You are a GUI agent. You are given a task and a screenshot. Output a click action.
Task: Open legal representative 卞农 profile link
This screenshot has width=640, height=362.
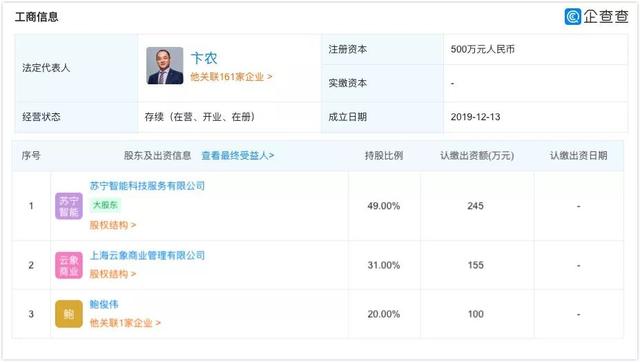click(x=204, y=58)
